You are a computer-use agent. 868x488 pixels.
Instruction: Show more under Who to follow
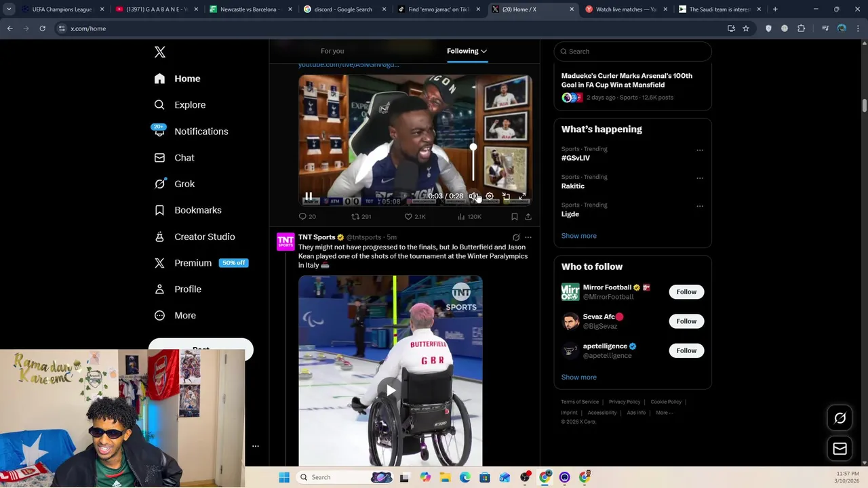click(579, 378)
